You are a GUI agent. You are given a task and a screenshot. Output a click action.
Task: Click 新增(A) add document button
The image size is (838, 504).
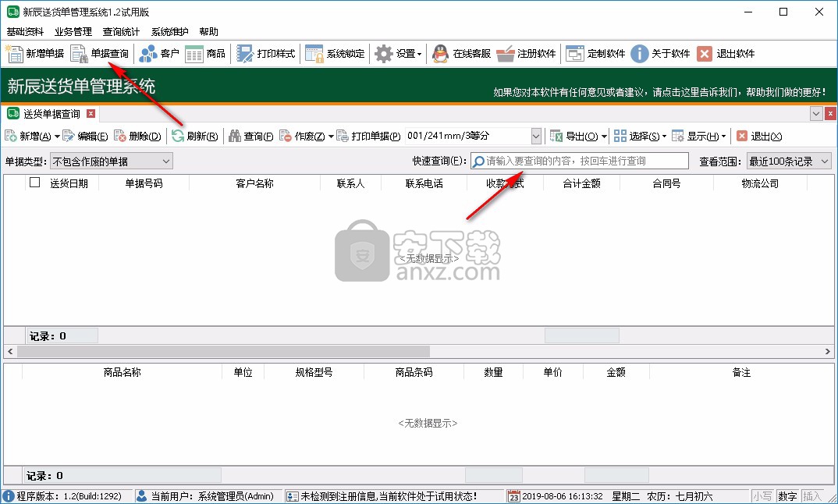pyautogui.click(x=29, y=137)
